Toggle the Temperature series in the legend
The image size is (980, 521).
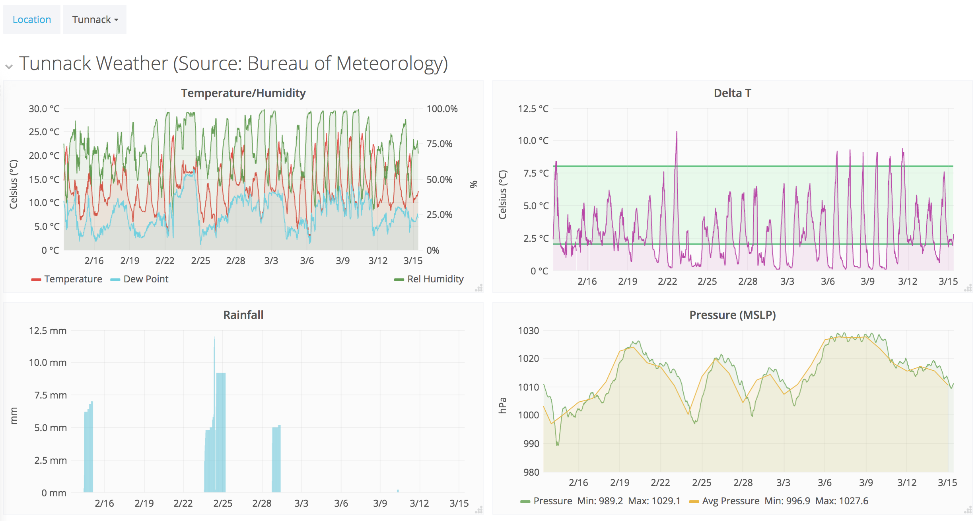click(73, 279)
